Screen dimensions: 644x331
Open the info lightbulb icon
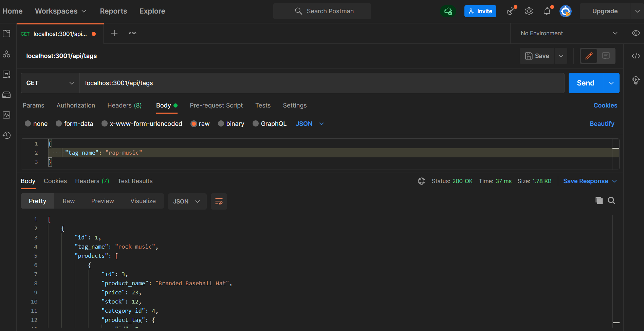[x=636, y=80]
